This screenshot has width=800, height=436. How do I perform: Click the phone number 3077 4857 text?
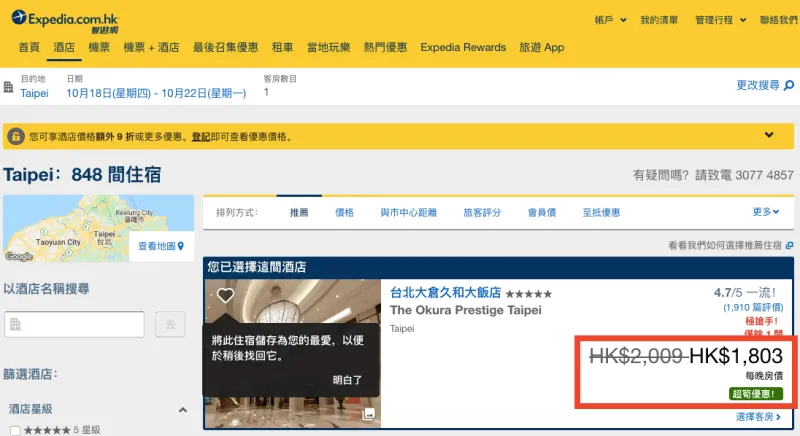point(764,175)
